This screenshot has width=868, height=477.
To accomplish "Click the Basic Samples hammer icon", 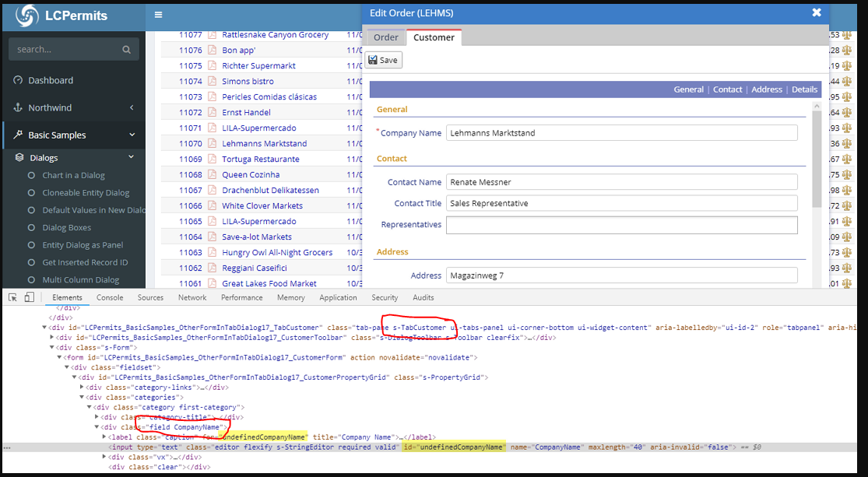I will [x=18, y=135].
